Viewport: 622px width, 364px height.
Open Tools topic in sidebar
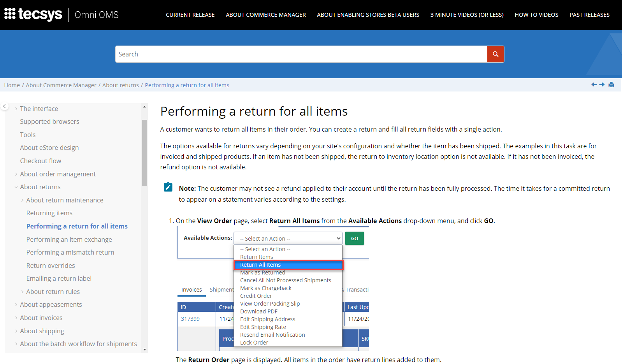(x=28, y=135)
